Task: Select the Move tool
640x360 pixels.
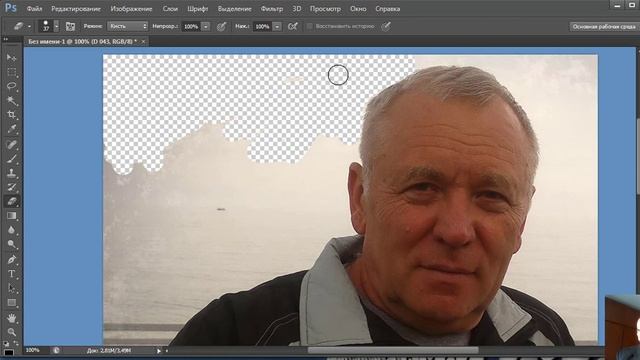Action: [x=11, y=57]
